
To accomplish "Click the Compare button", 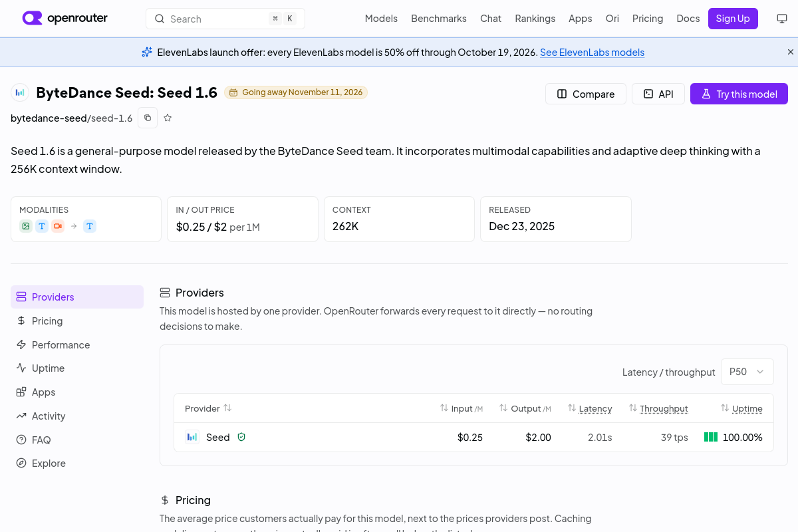I will point(586,94).
